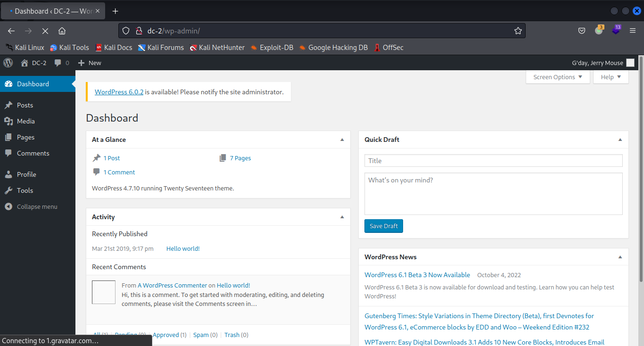
Task: Open Google Hacking DB bookmark
Action: [x=333, y=47]
